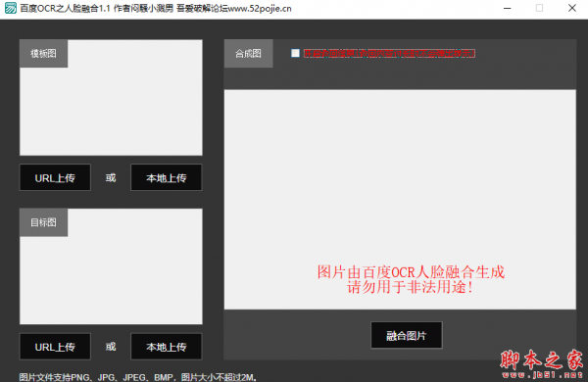Viewport: 588px width, 382px height.
Task: Click the 融合图片 button
Action: pos(407,335)
